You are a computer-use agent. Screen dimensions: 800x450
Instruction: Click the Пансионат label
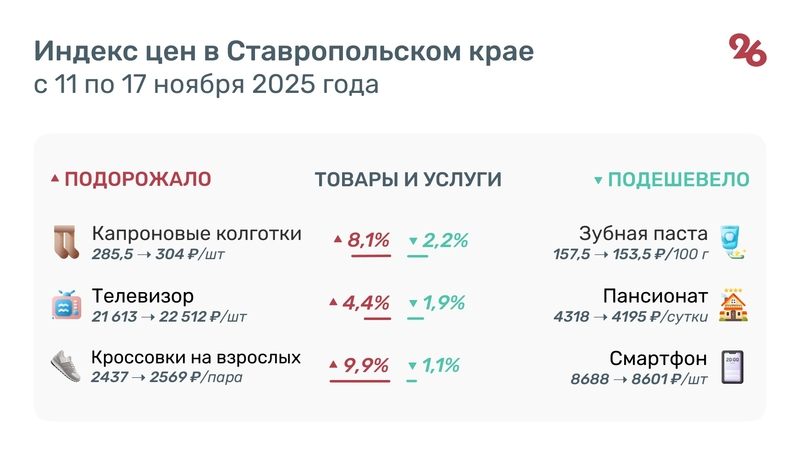coord(656,297)
